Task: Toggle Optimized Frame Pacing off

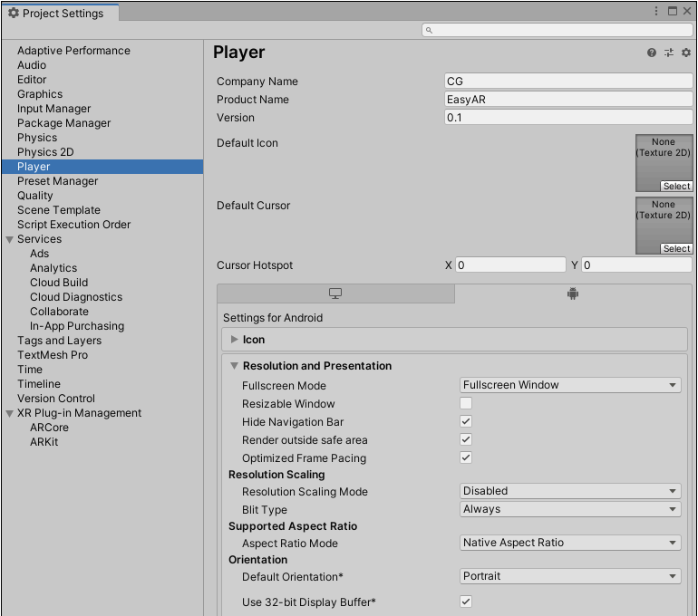Action: pos(466,458)
